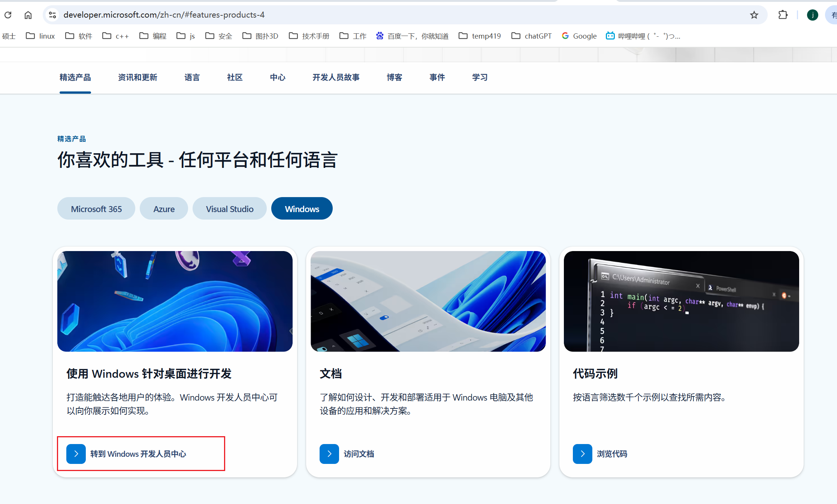The width and height of the screenshot is (837, 504).
Task: Open the 安全 bookmarks folder
Action: coord(219,36)
